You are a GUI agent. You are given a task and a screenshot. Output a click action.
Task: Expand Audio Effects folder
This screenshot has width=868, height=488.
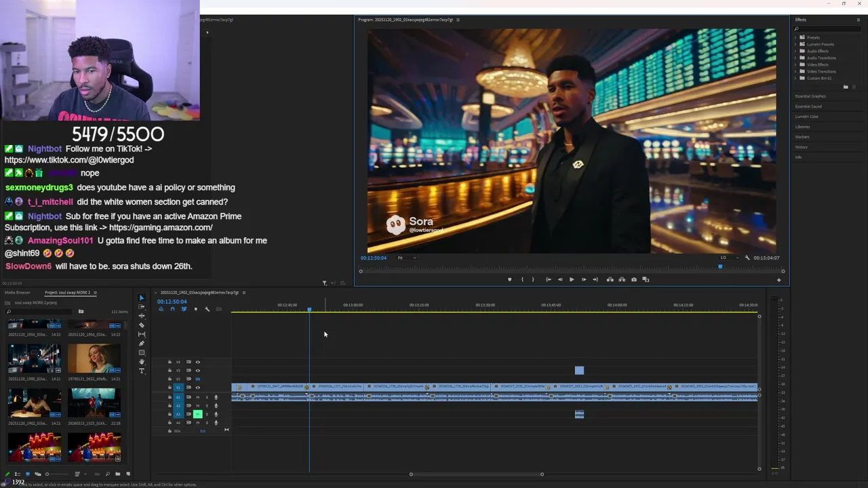(796, 51)
